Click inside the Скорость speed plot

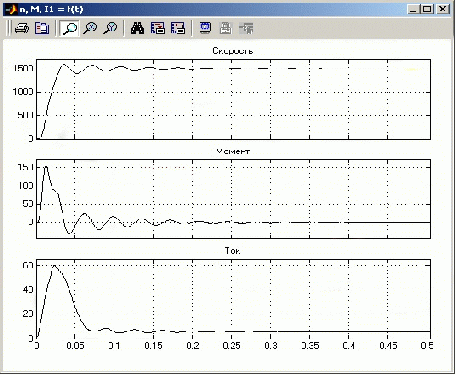233,99
